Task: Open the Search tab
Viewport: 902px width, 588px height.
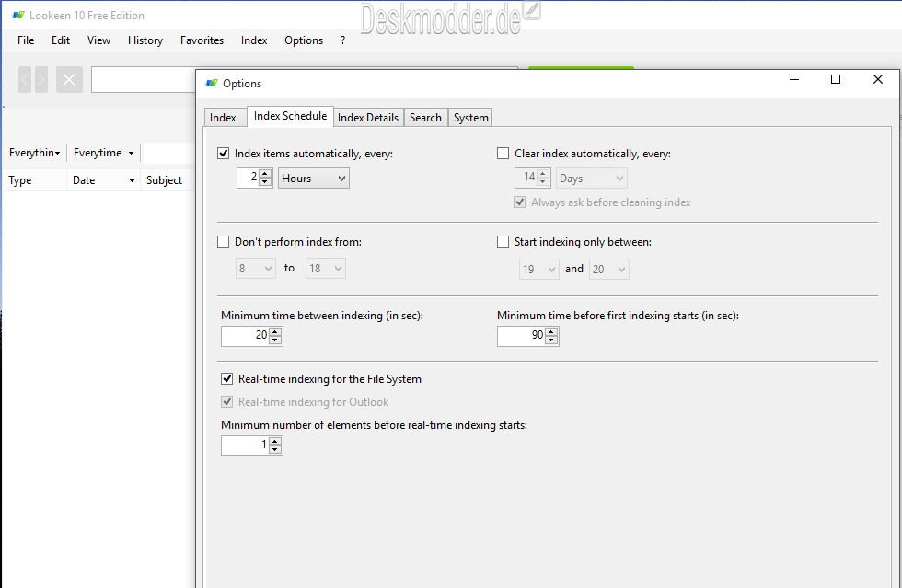Action: pos(425,118)
